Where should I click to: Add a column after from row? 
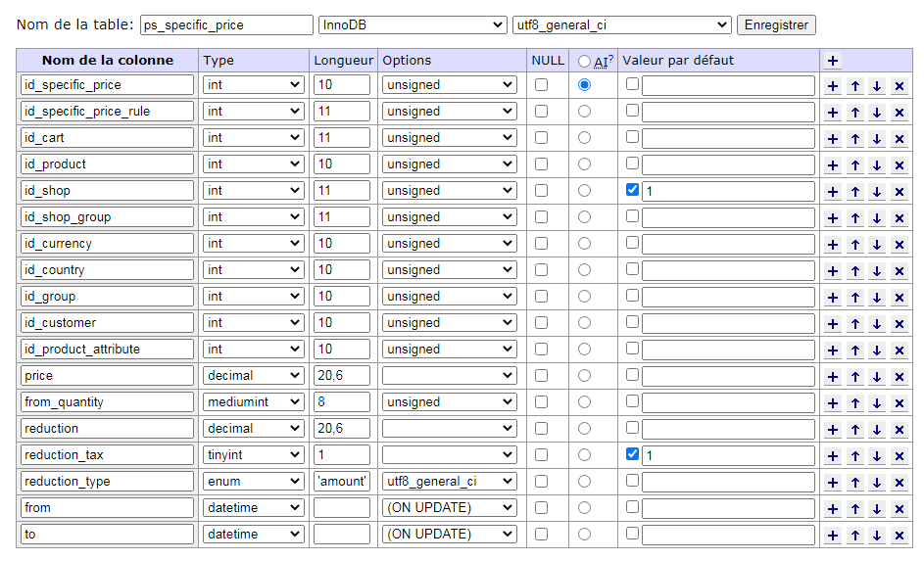832,510
